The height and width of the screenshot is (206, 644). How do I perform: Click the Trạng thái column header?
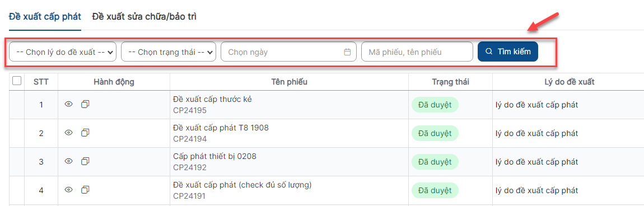pyautogui.click(x=451, y=82)
